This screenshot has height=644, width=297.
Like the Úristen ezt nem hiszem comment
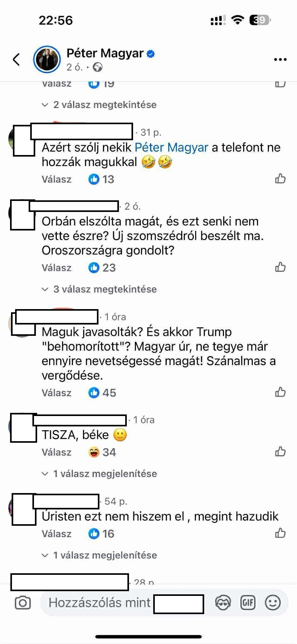280,533
